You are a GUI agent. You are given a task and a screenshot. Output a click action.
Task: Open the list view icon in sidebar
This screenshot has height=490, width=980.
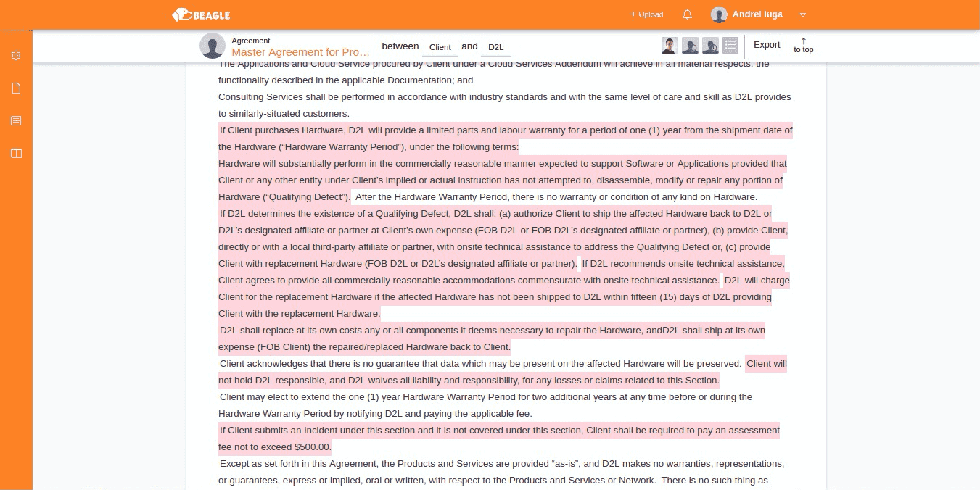16,121
